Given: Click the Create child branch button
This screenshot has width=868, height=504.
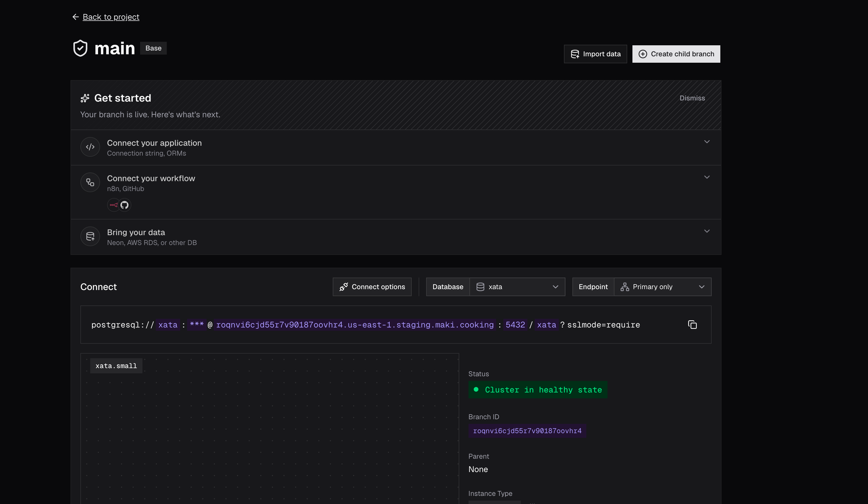Looking at the screenshot, I should click(x=676, y=54).
